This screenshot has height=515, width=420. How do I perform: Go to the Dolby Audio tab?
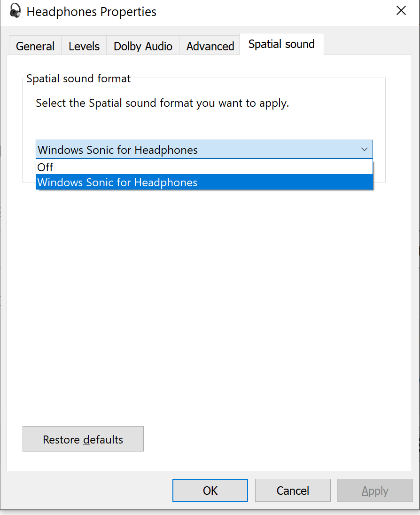click(143, 46)
